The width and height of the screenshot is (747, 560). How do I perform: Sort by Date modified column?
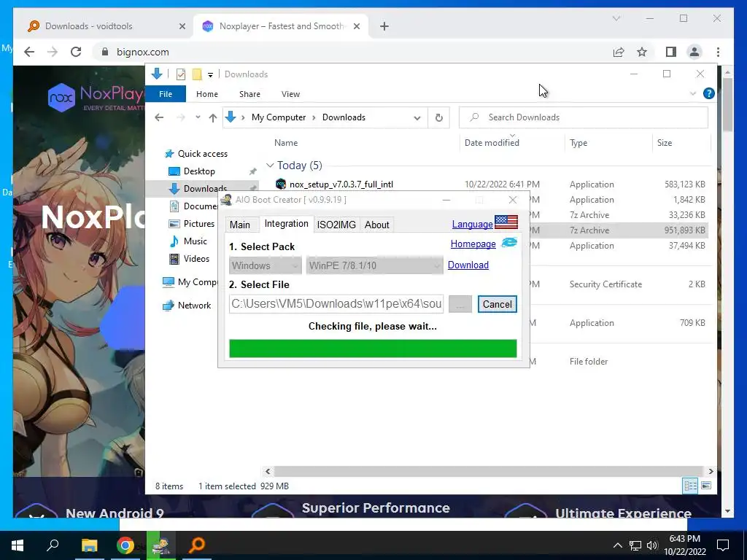(492, 143)
